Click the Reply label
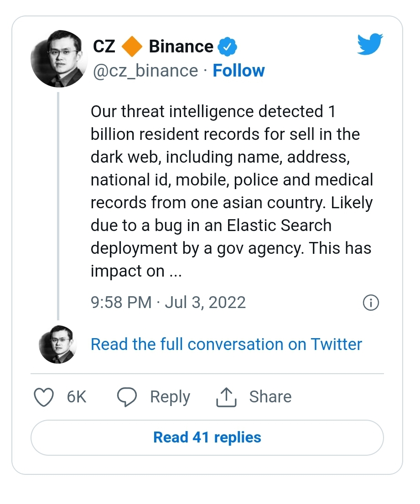This screenshot has height=504, width=420. point(170,397)
